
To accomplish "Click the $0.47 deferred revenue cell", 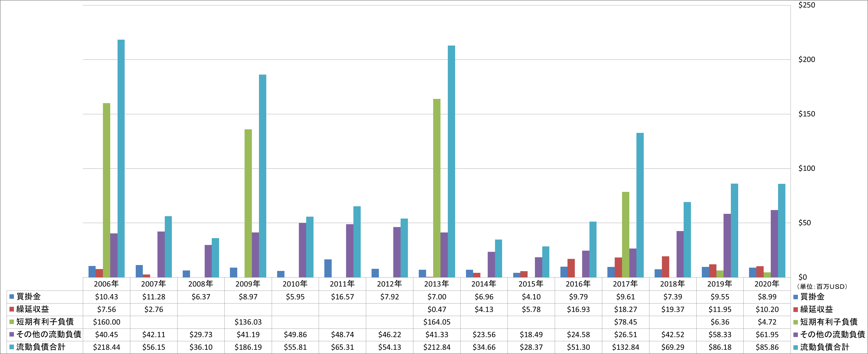I will click(x=437, y=309).
